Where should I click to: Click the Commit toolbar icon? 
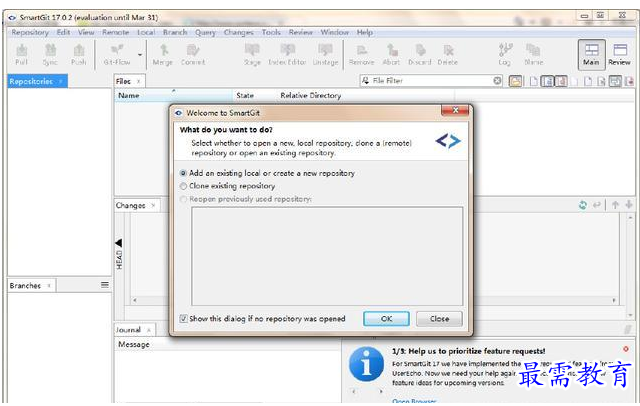[193, 55]
